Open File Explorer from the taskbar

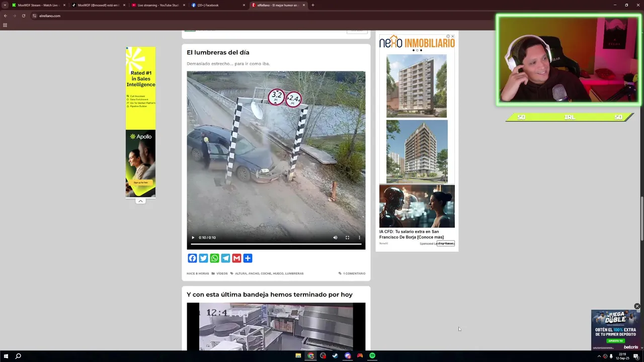(x=298, y=356)
